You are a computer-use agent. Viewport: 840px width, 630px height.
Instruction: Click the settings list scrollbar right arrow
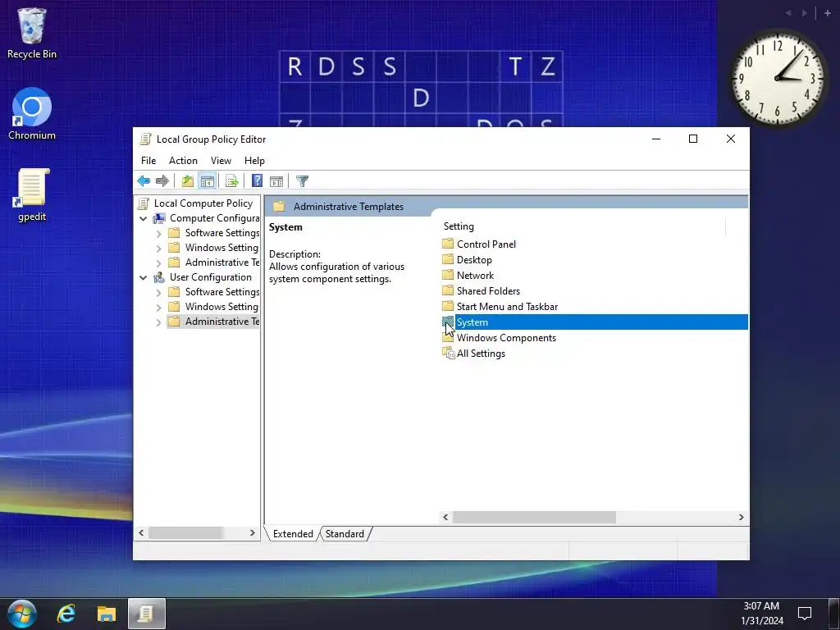[x=741, y=517]
